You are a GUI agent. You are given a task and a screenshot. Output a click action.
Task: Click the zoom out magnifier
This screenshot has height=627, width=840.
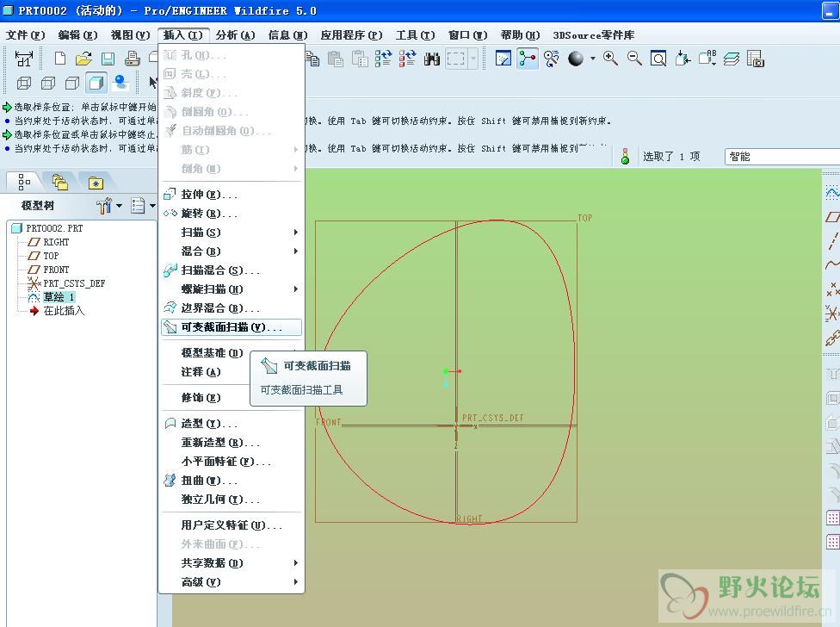pyautogui.click(x=634, y=59)
